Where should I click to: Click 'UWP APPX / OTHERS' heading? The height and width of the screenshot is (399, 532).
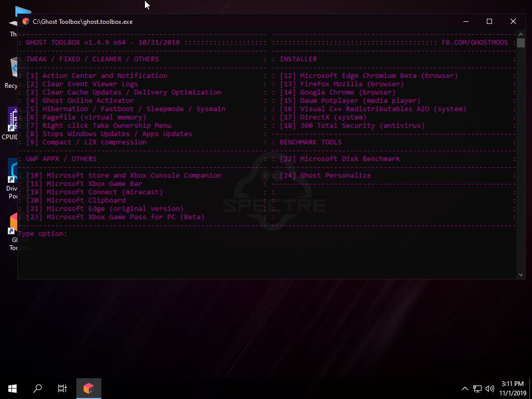(x=61, y=159)
